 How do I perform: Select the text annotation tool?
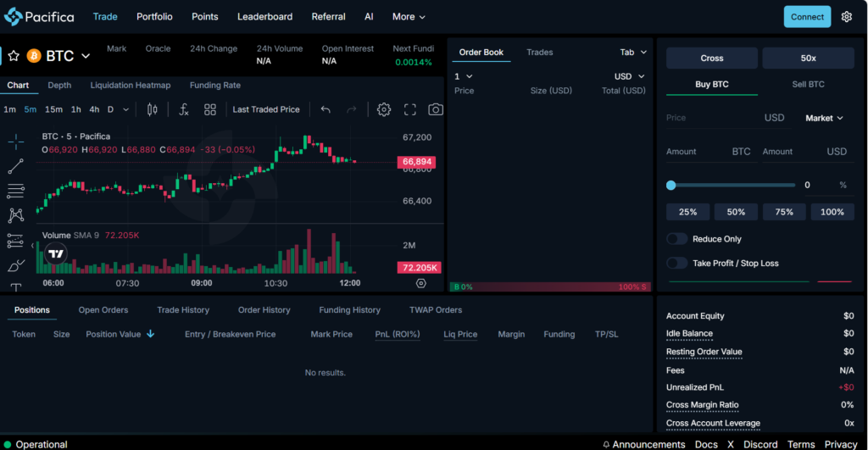pos(16,286)
